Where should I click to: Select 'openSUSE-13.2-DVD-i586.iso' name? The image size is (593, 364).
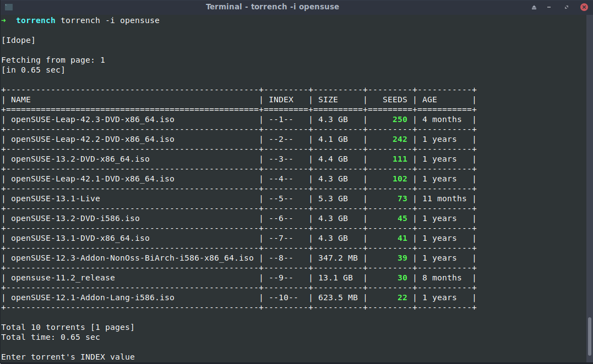coord(75,218)
